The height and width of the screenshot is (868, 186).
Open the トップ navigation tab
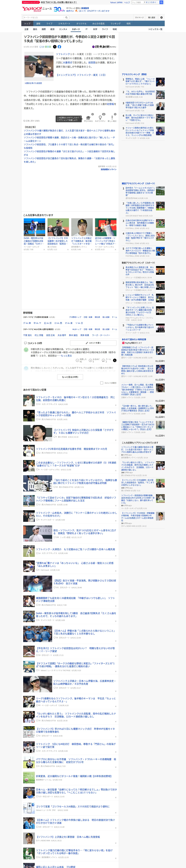(27, 24)
